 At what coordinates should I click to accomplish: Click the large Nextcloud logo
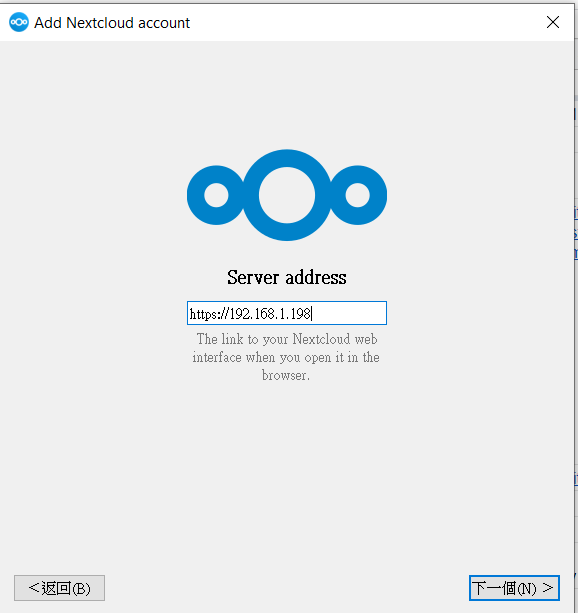(287, 195)
